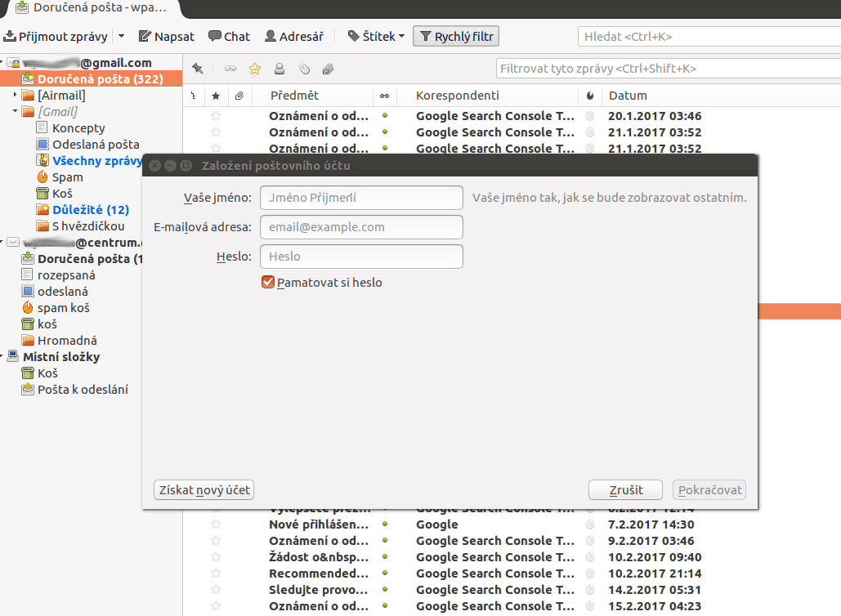Click the E-mailová adresa input field
841x616 pixels.
361,227
